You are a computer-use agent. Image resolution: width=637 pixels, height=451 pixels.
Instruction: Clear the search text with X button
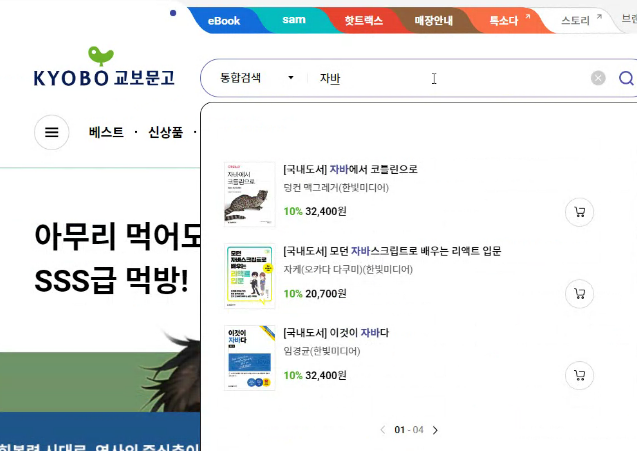coord(598,78)
